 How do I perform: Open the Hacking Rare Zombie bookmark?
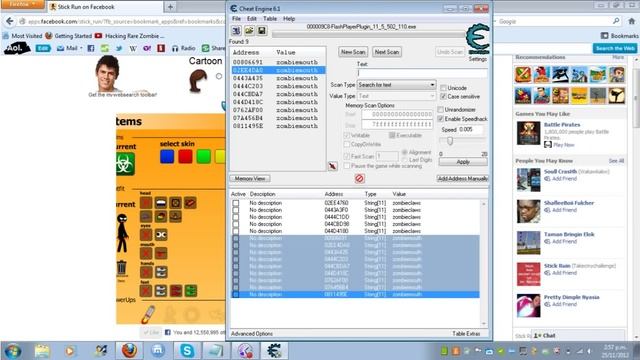pos(130,36)
